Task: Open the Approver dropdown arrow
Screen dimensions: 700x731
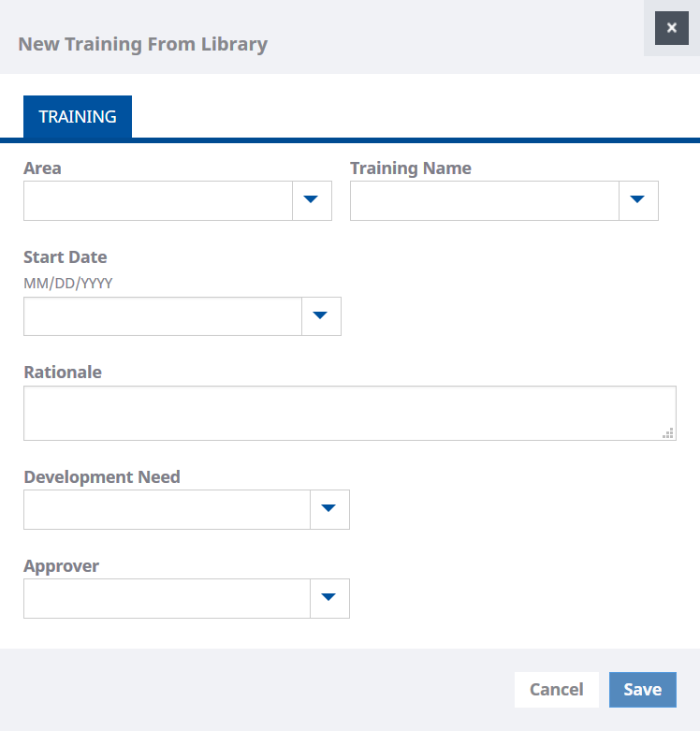Action: click(328, 598)
